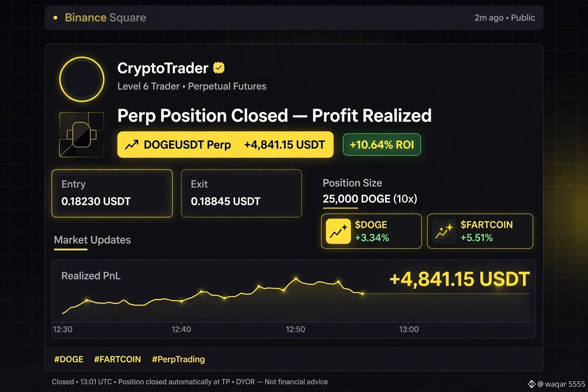The width and height of the screenshot is (588, 392).
Task: Click the abstract square logo thumbnail
Action: (81, 135)
